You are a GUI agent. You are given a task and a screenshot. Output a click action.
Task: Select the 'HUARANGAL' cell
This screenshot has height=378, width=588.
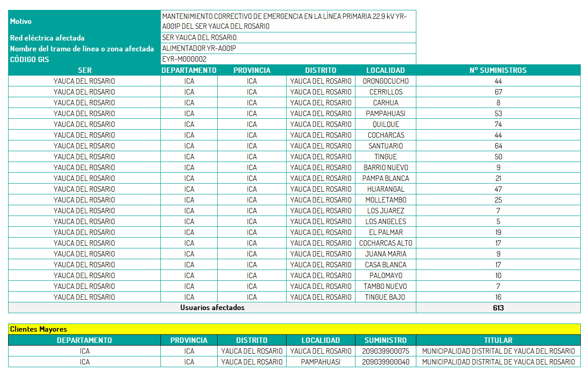pyautogui.click(x=385, y=189)
